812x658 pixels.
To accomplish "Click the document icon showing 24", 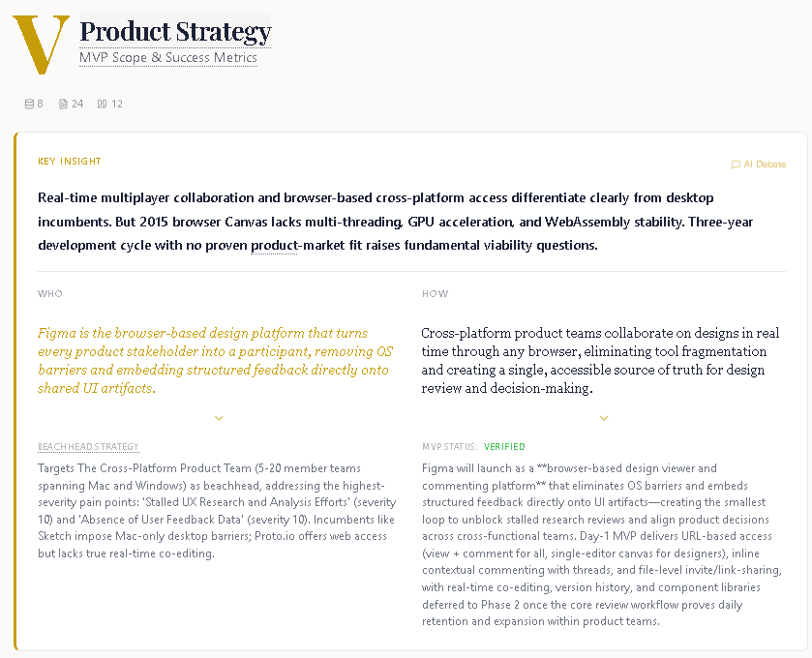I will (64, 104).
